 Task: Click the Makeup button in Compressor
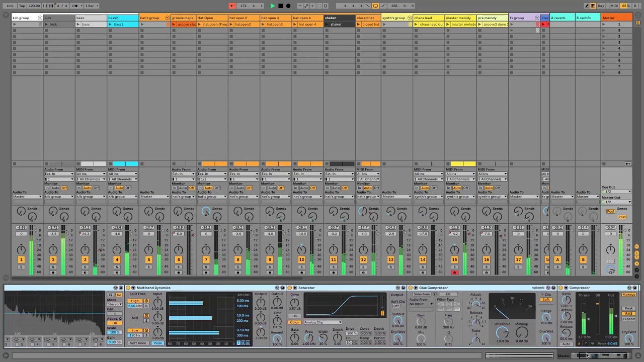629,295
